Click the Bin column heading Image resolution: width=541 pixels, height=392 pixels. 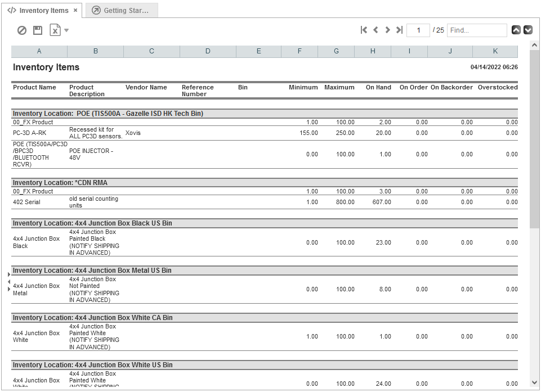pos(243,87)
